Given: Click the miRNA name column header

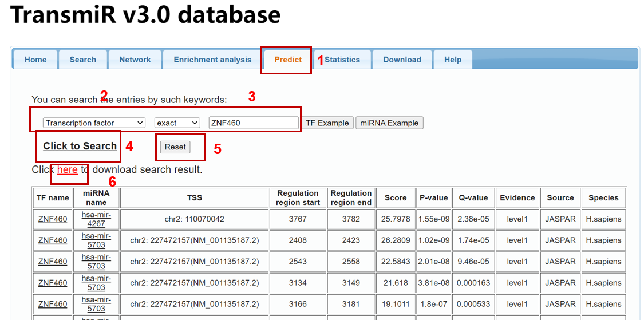Looking at the screenshot, I should coord(96,197).
